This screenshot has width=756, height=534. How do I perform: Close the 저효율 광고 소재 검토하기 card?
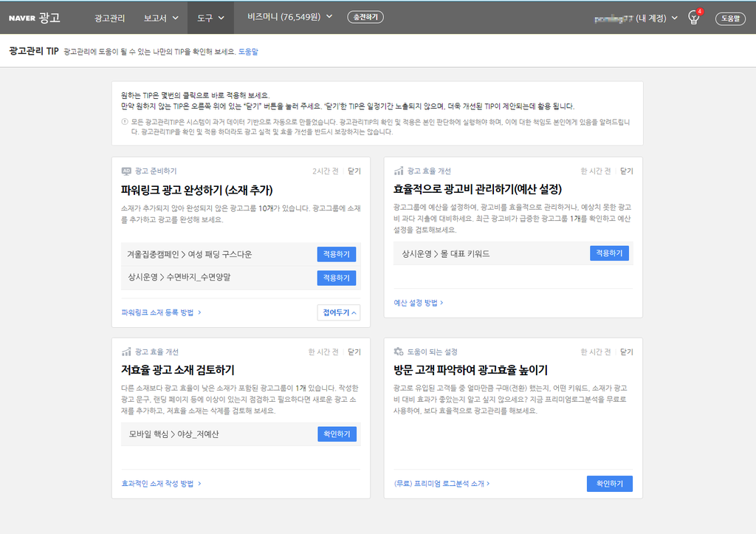pos(354,352)
